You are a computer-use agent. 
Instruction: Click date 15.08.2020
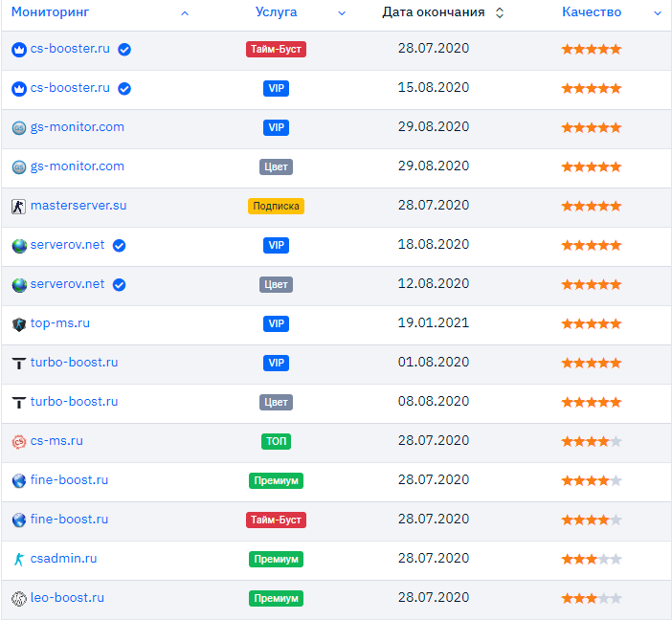click(x=434, y=87)
